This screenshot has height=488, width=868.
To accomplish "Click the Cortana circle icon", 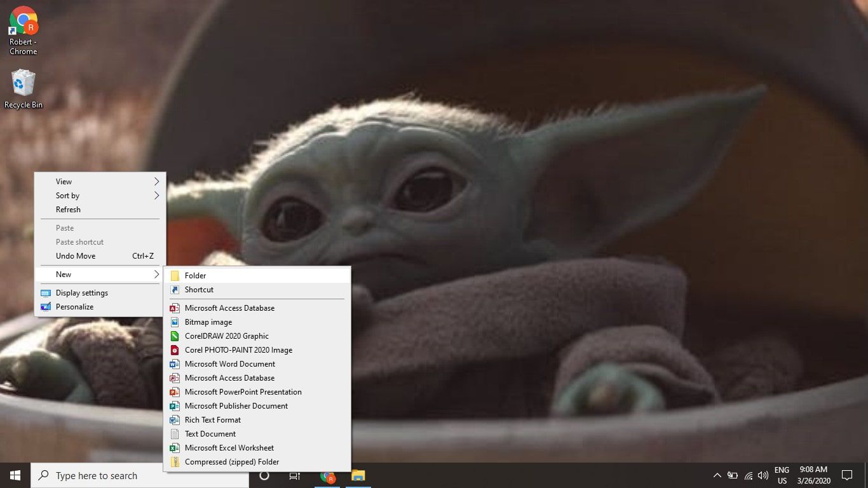I will 264,475.
